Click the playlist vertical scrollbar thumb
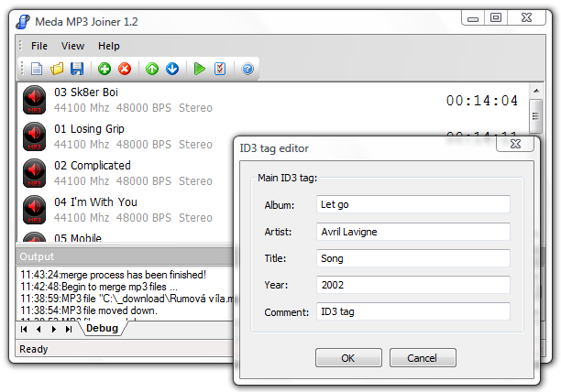 [535, 116]
